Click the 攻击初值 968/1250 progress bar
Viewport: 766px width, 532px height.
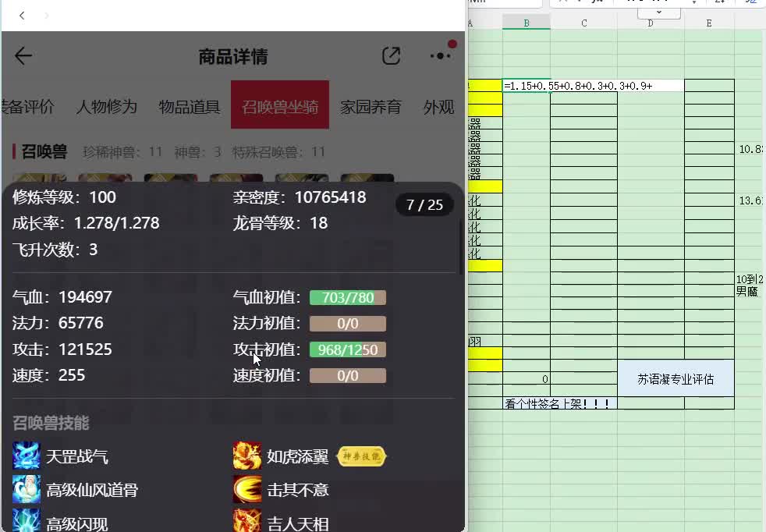pos(348,349)
